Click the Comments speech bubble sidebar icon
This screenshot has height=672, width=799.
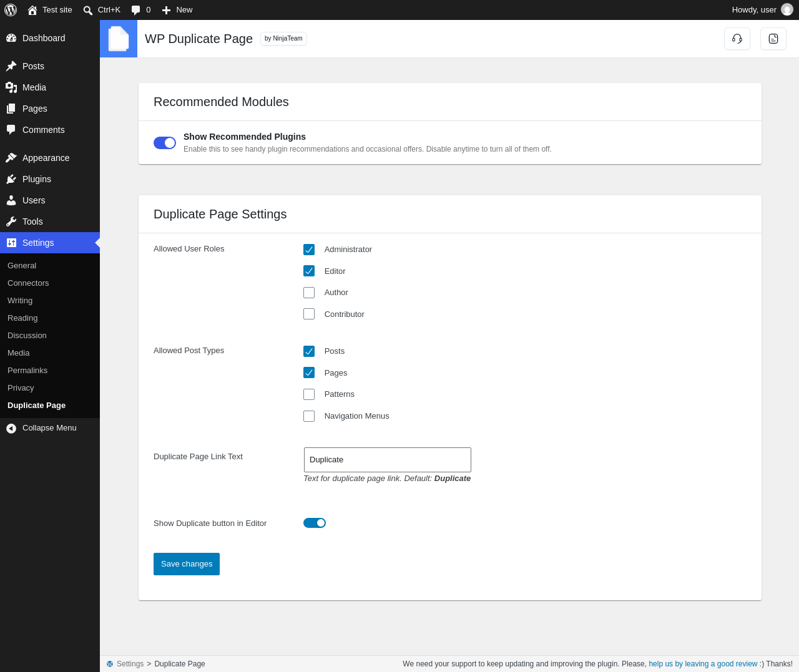point(11,130)
